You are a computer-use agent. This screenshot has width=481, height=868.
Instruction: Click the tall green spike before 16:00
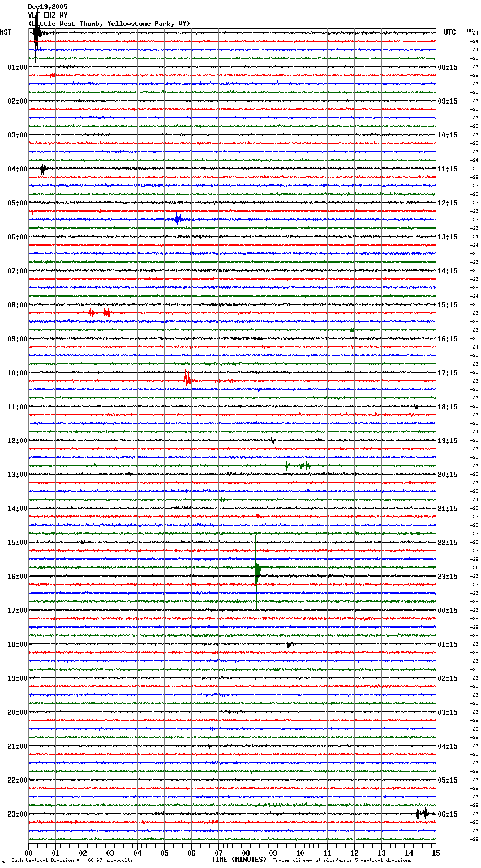coord(257,566)
